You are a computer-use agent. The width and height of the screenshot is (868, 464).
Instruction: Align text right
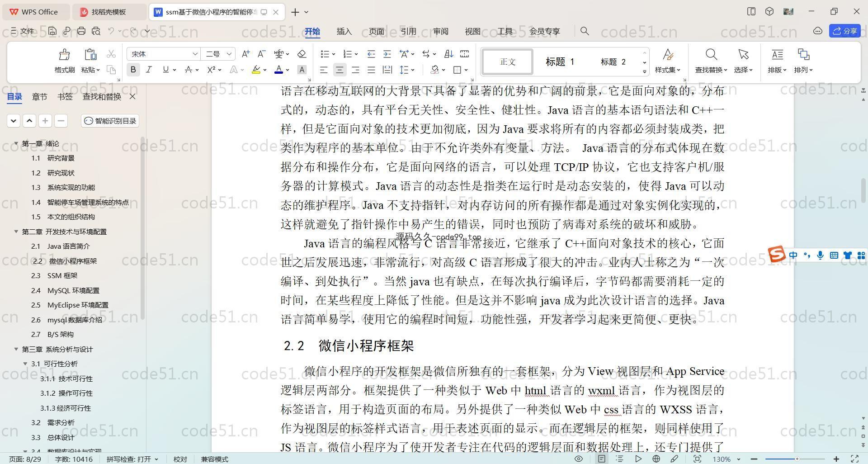355,70
